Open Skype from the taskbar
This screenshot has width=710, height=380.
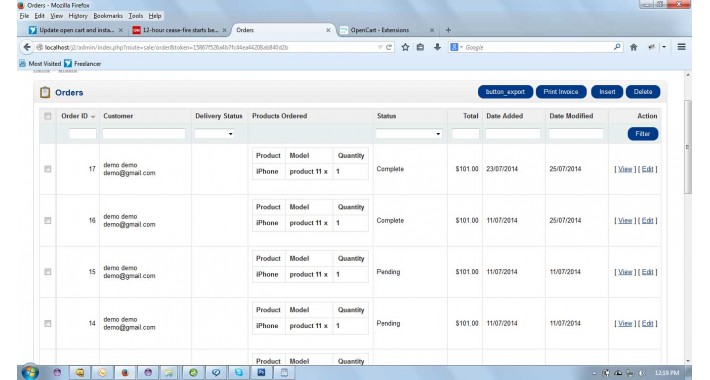[239, 372]
